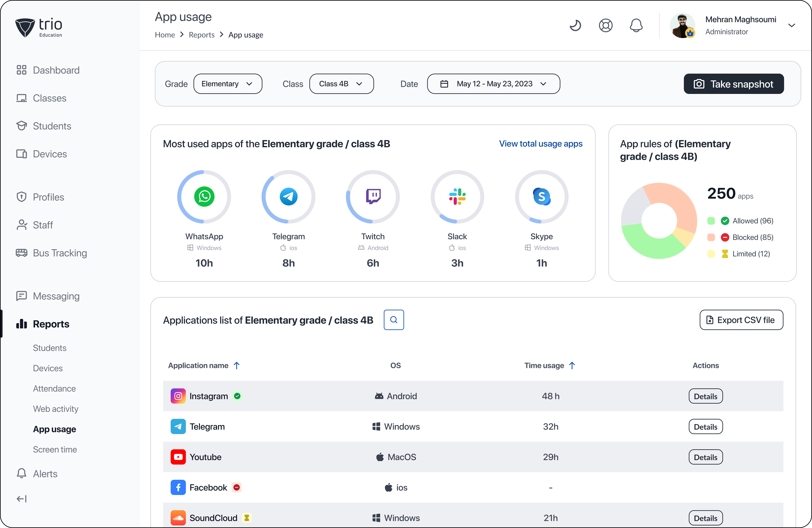The height and width of the screenshot is (528, 812).
Task: Collapse the Reports sidebar section
Action: pos(43,324)
